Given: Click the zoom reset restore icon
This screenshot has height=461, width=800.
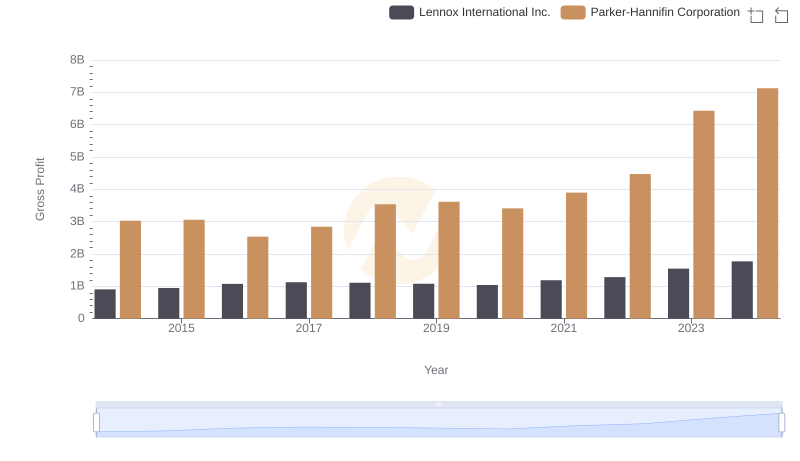Looking at the screenshot, I should coord(781,15).
